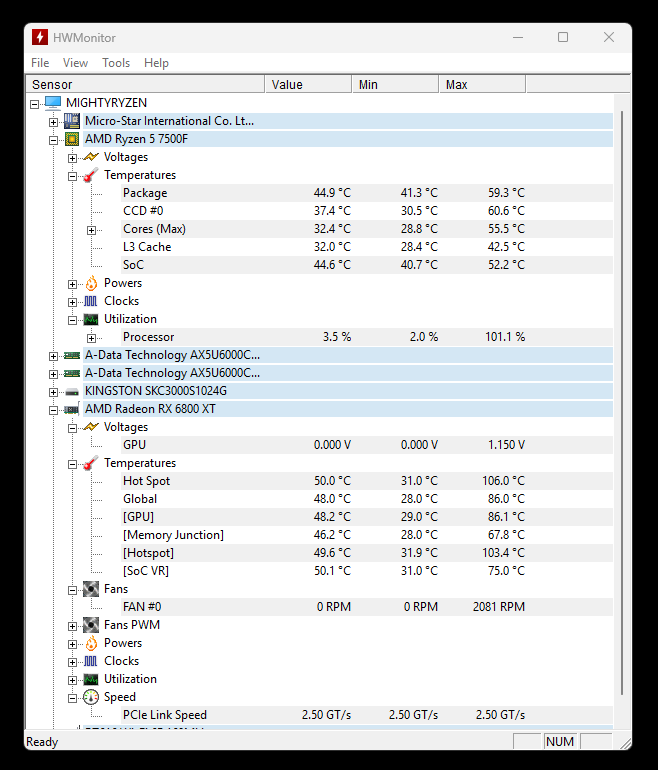
Task: Click the Fans PWM fan icon
Action: (x=91, y=625)
